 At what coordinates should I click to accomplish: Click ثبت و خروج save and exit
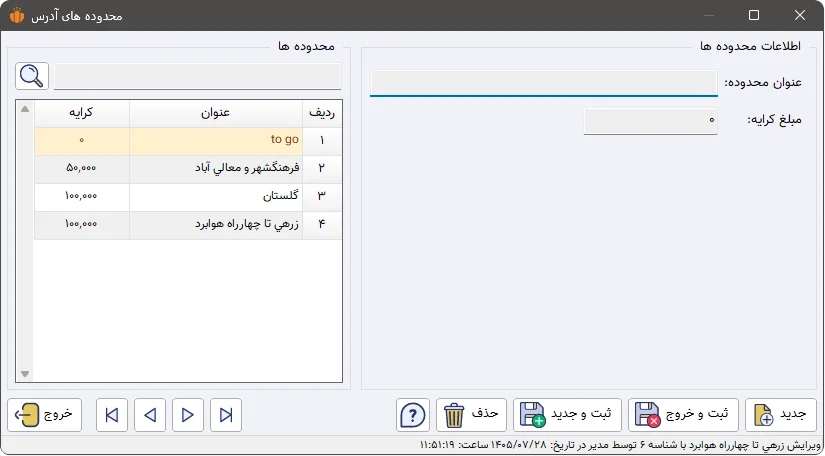click(x=683, y=415)
